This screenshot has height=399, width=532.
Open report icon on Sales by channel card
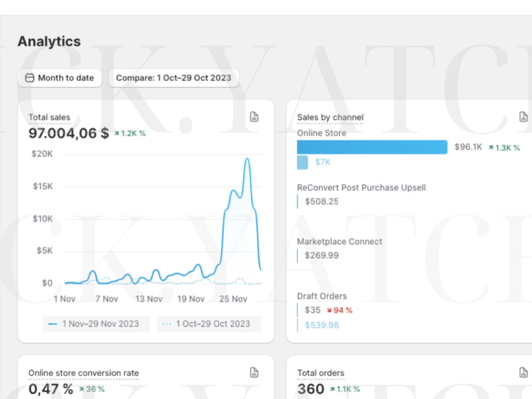pos(523,117)
